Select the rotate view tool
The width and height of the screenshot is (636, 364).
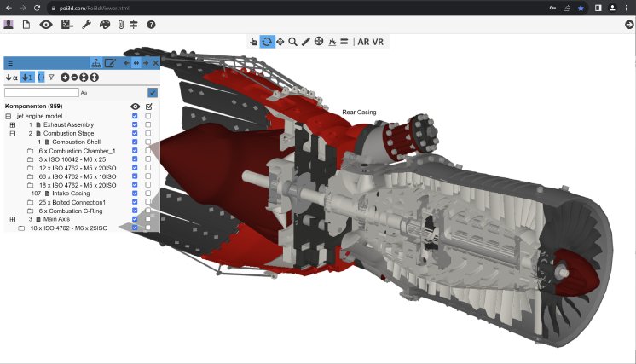[x=267, y=42]
